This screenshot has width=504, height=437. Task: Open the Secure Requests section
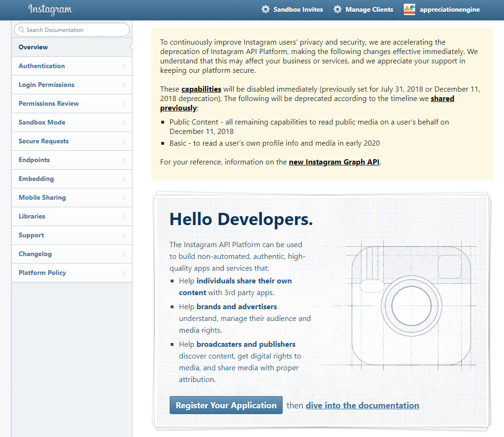click(72, 141)
